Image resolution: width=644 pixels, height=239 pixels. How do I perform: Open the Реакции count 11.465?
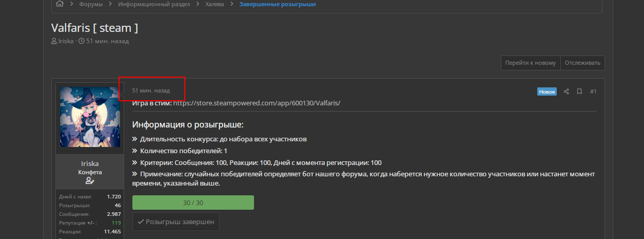coord(112,232)
